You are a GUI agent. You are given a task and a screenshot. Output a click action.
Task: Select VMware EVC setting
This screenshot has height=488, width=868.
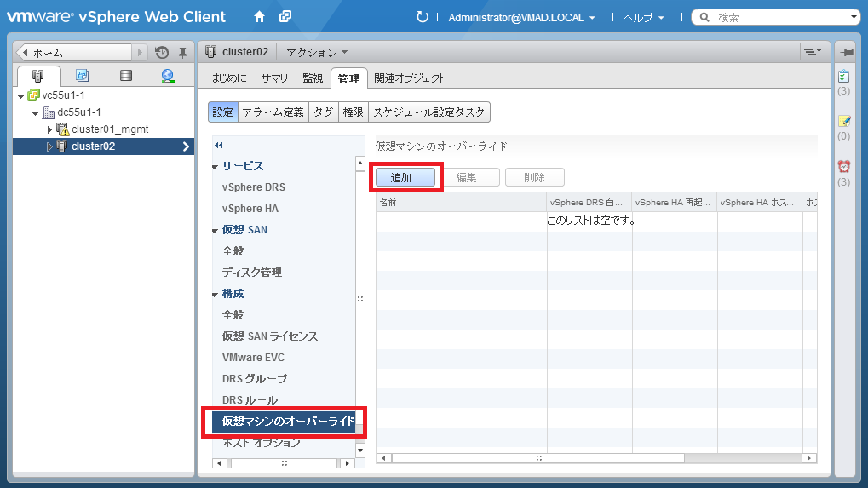(253, 358)
